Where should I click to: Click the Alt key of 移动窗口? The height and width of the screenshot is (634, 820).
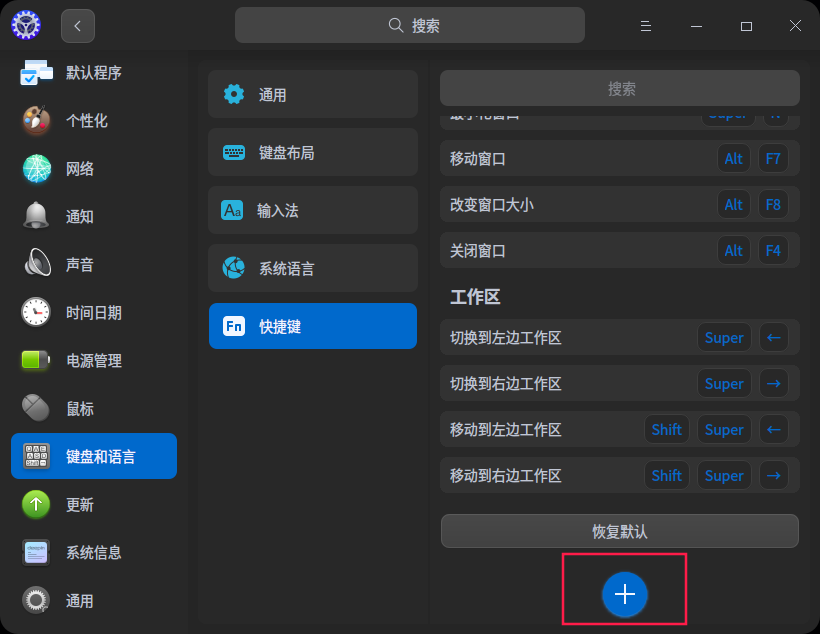733,158
